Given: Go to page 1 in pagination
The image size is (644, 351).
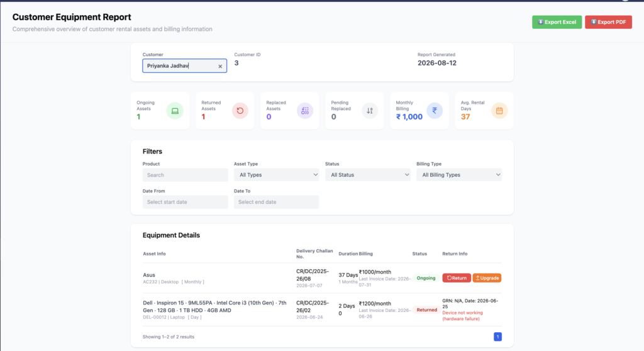Looking at the screenshot, I should click(498, 337).
